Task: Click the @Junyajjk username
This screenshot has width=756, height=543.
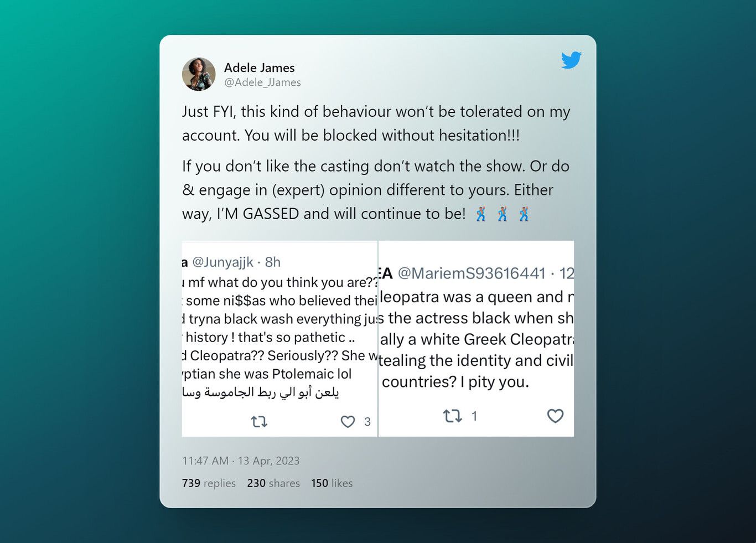Action: 222,262
